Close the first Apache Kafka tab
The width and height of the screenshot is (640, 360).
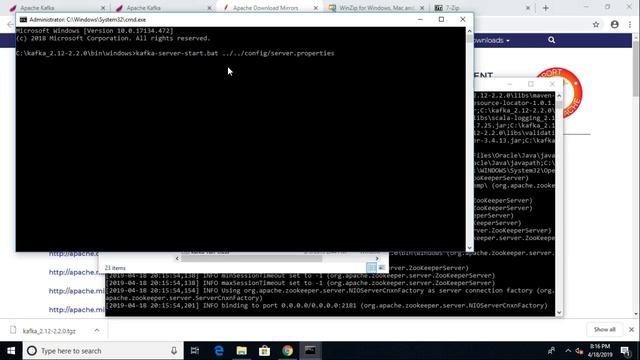(x=103, y=8)
